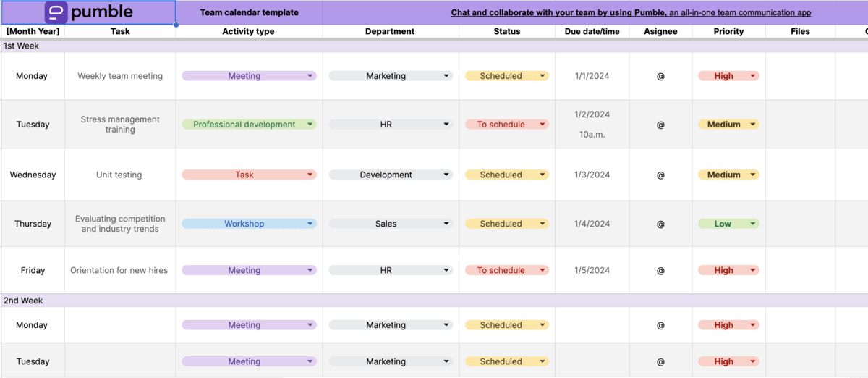Image resolution: width=868 pixels, height=378 pixels.
Task: Select the Priority column header
Action: pyautogui.click(x=728, y=32)
